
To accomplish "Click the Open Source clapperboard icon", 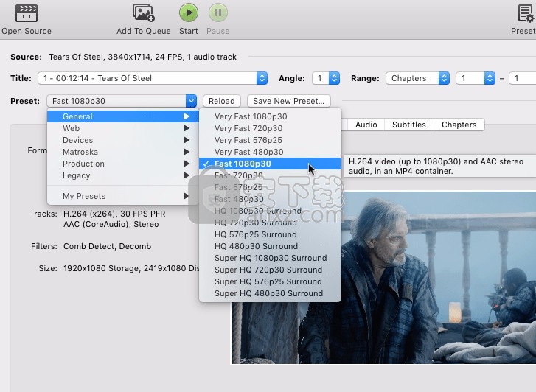I will point(27,13).
